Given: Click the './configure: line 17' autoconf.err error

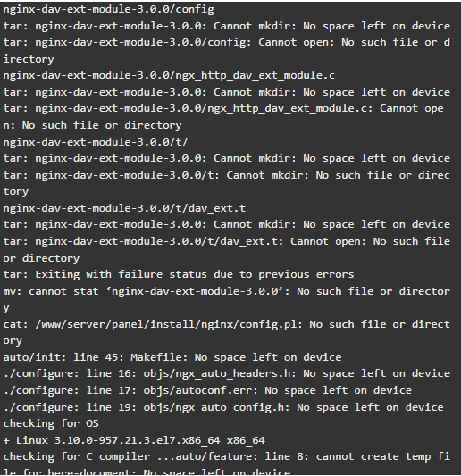Looking at the screenshot, I should coord(207,390).
